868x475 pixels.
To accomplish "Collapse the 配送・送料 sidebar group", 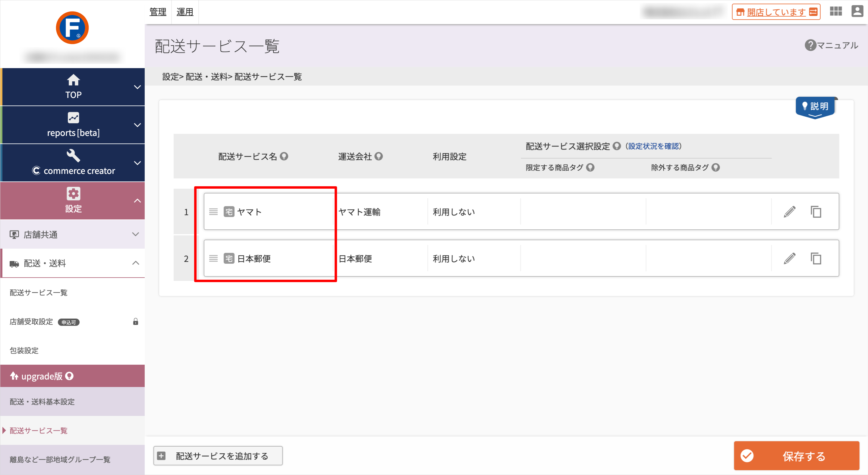I will (73, 263).
